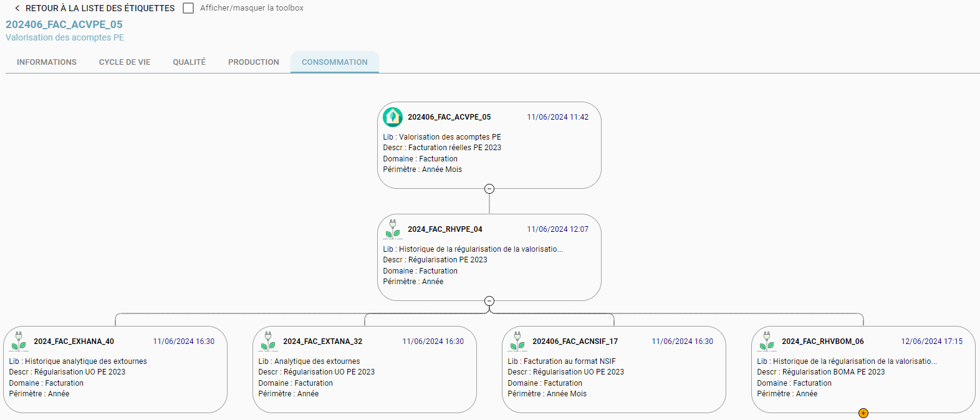Click Descr : Régularisation PE 2023
980x420 pixels.
click(x=435, y=260)
